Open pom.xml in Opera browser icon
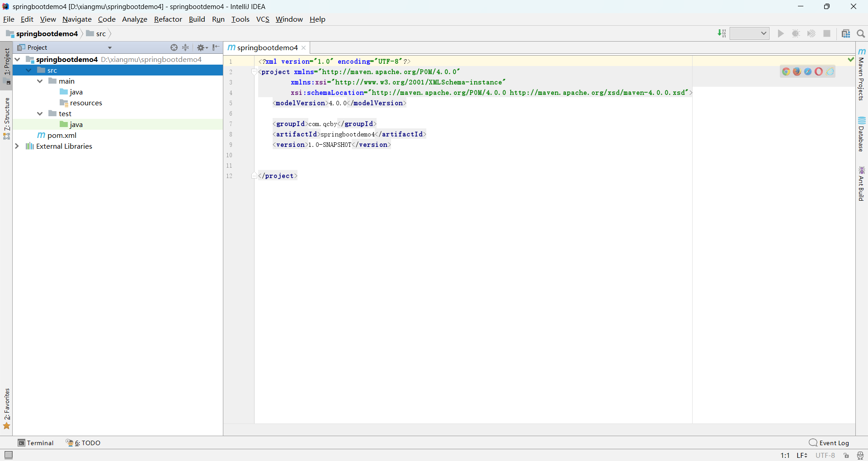Screen dimensions: 868x461 coord(819,71)
